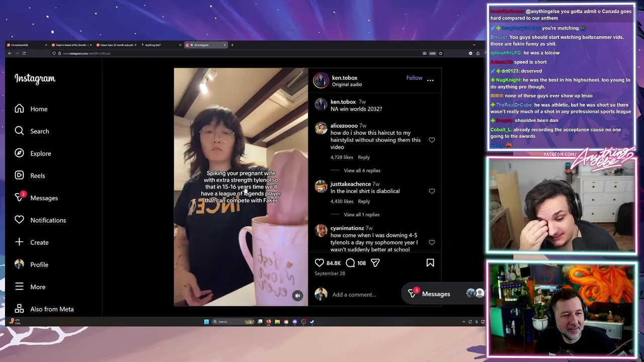Screen dimensions: 644x362
Task: Reply to alicezoooo's comment
Action: coord(363,157)
